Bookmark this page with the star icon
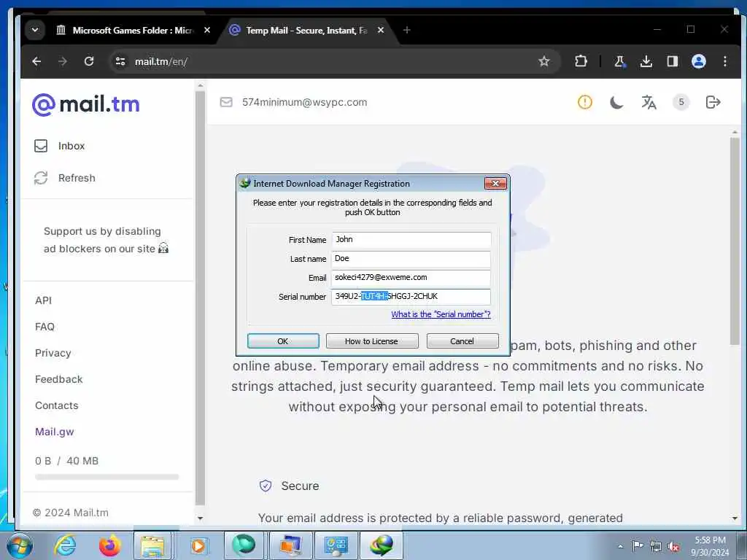Screen dimensions: 747x560 point(544,61)
